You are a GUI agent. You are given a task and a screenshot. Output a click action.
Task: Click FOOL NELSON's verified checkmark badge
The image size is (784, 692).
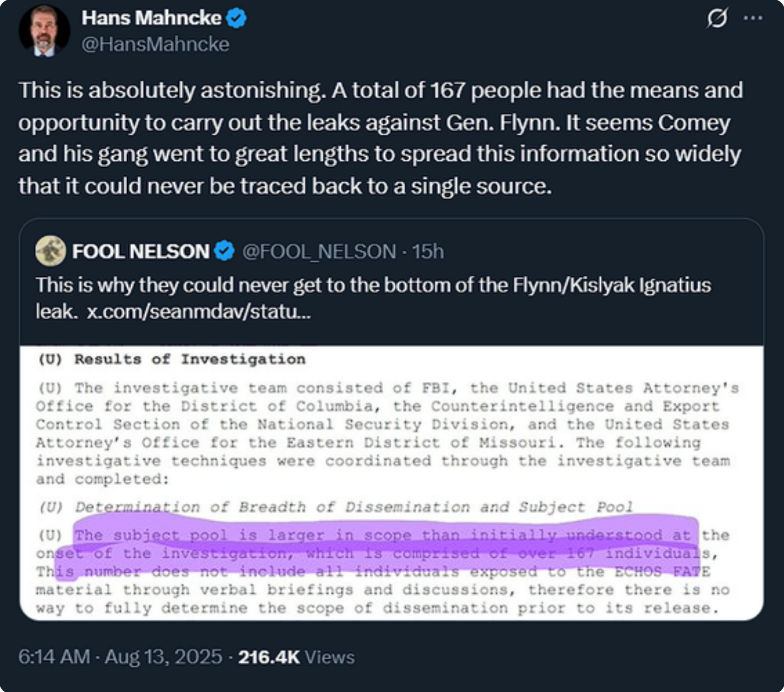[x=224, y=251]
